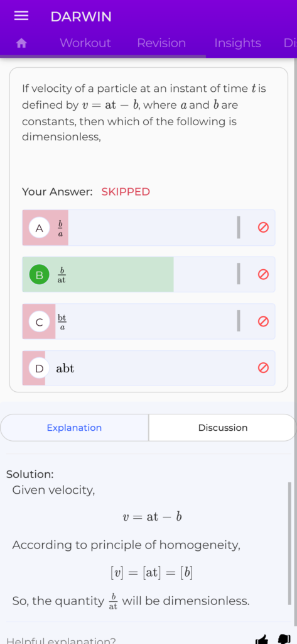Go to the home icon tab
Image resolution: width=297 pixels, height=644 pixels.
(21, 43)
